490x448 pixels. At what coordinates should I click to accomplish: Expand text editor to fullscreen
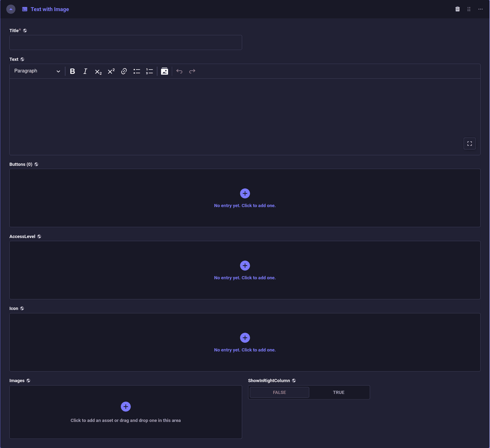click(469, 143)
